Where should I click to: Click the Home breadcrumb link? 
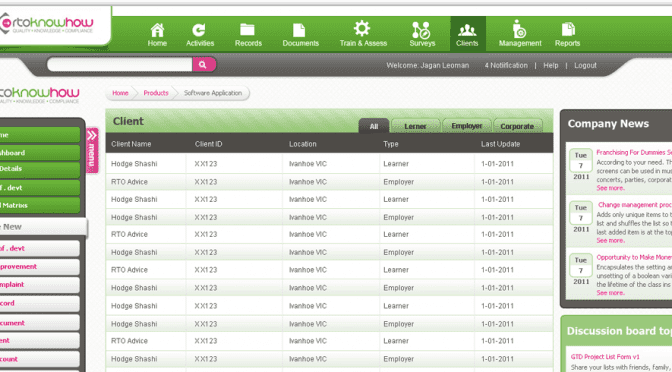(x=120, y=93)
